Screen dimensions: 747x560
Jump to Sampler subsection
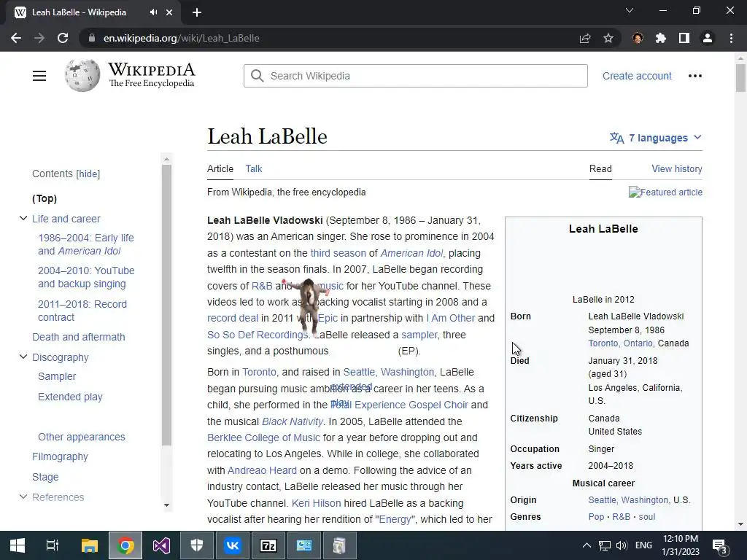(x=57, y=376)
